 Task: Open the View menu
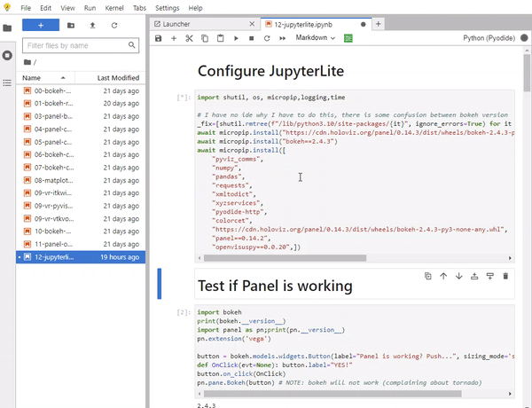click(67, 8)
